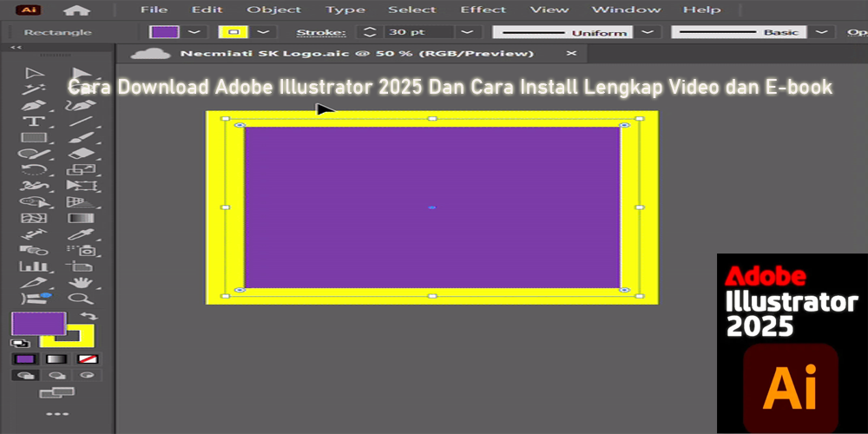
Task: Open the File menu
Action: [x=154, y=10]
